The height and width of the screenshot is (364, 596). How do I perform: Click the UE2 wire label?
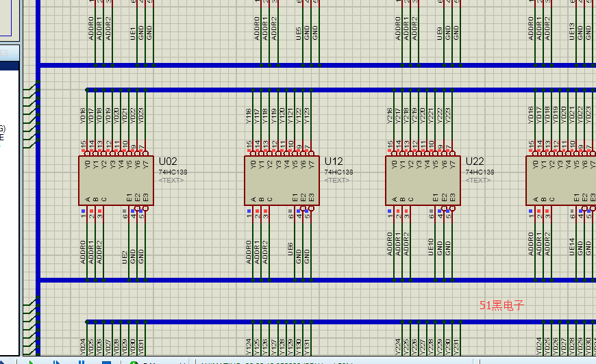point(125,257)
